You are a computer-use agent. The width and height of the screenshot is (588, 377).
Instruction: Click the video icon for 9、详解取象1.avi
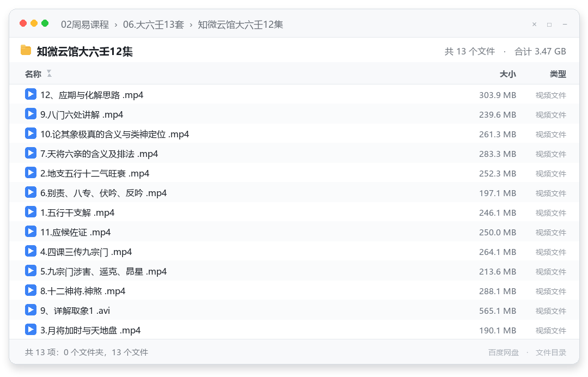click(30, 310)
